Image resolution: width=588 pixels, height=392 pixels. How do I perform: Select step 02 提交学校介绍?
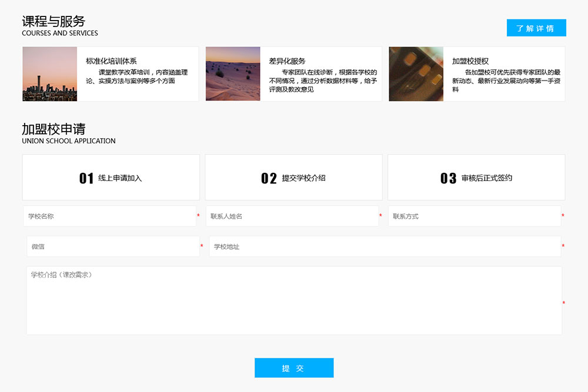(293, 178)
